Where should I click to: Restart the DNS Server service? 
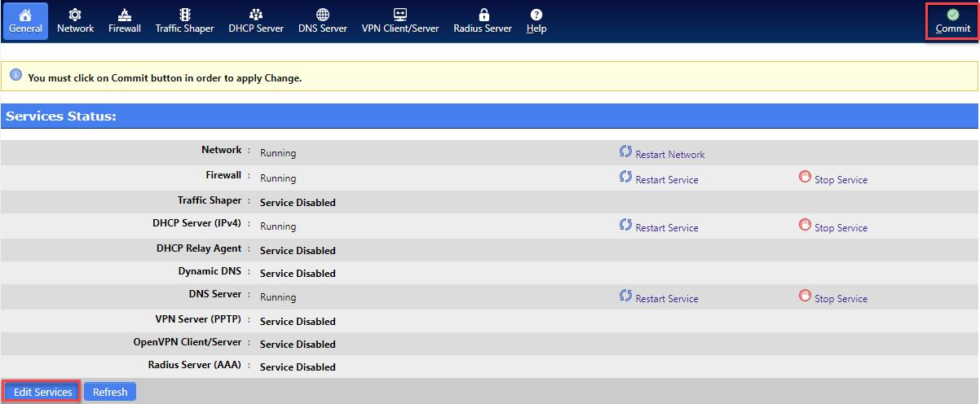pyautogui.click(x=659, y=297)
